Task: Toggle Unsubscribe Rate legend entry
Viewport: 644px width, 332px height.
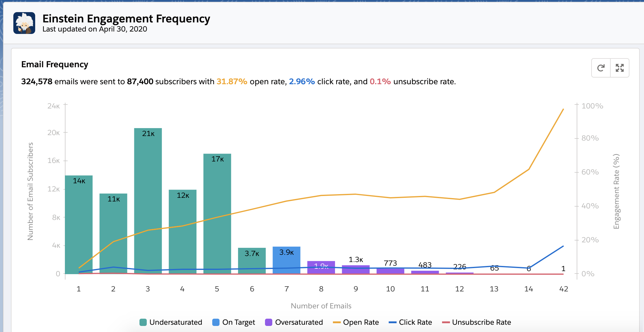Action: [x=481, y=322]
